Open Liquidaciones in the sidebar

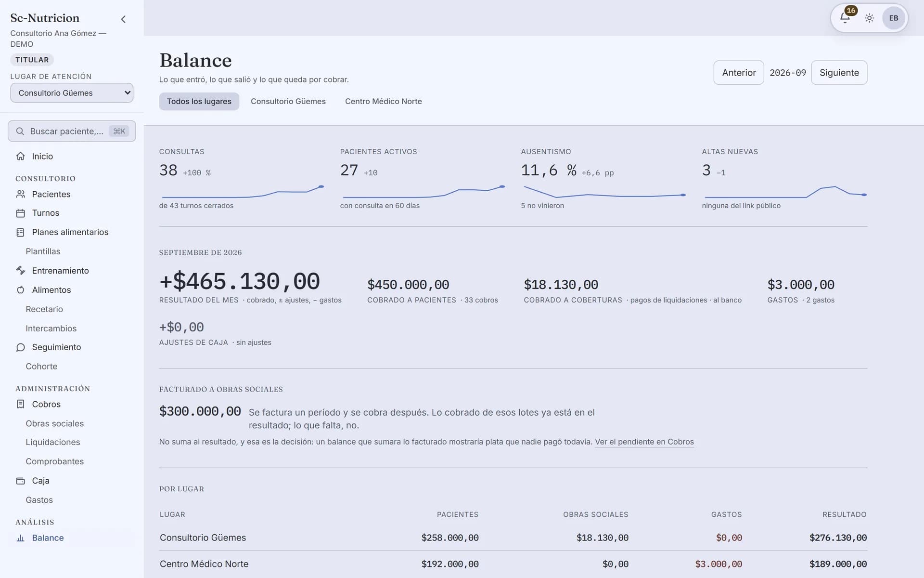[x=53, y=442]
